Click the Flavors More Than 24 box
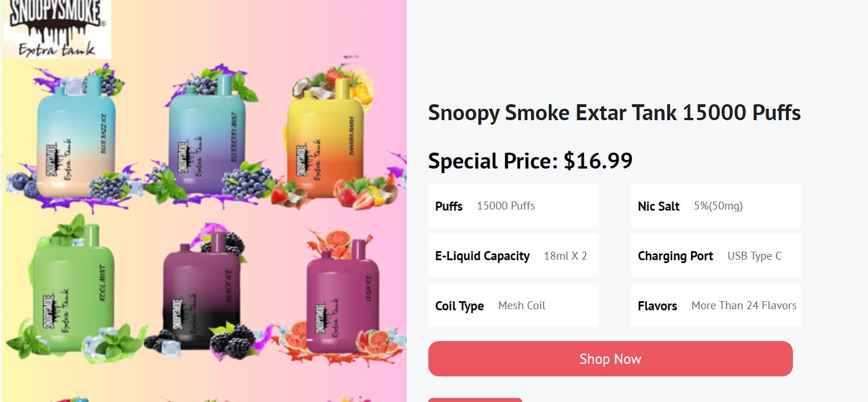The width and height of the screenshot is (868, 402). point(716,306)
